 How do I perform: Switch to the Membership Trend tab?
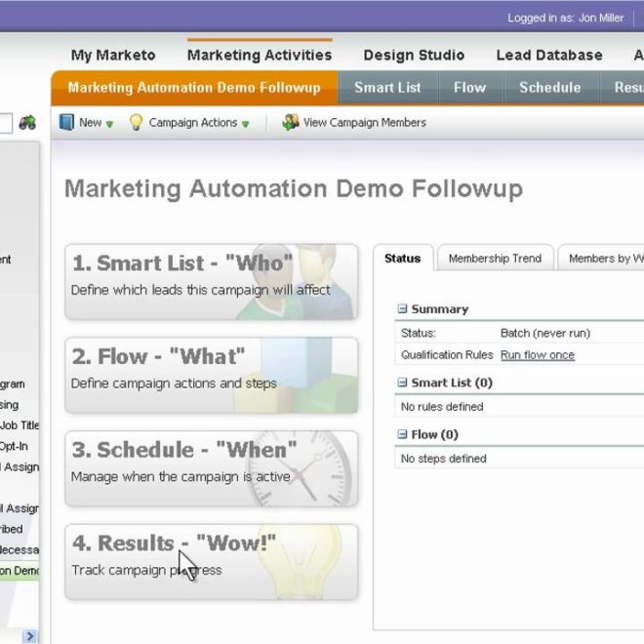(x=495, y=259)
